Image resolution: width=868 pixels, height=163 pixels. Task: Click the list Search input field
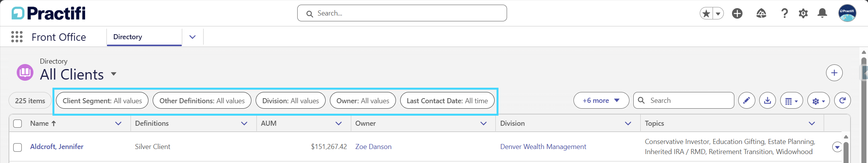(x=684, y=101)
